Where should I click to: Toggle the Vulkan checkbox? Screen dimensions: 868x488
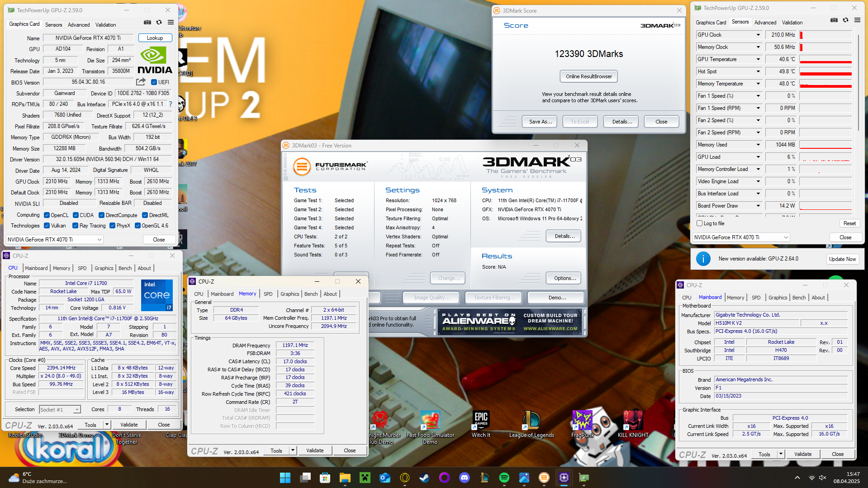(x=47, y=226)
